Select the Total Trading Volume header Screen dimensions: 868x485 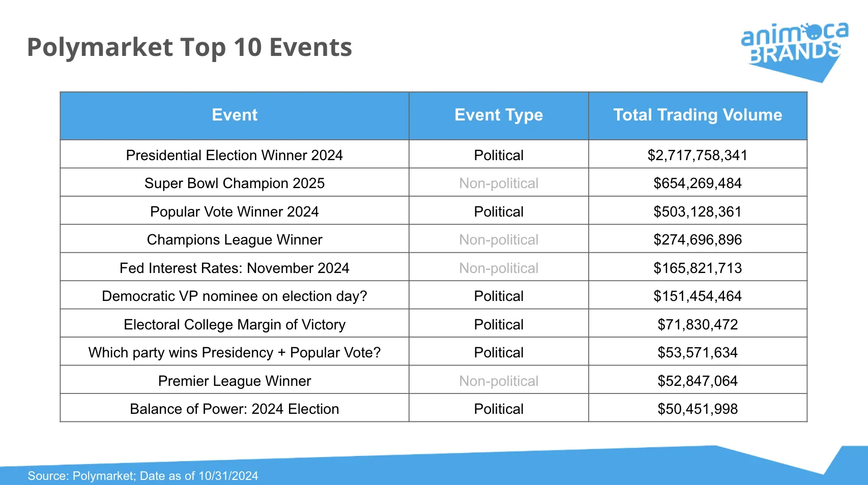698,115
